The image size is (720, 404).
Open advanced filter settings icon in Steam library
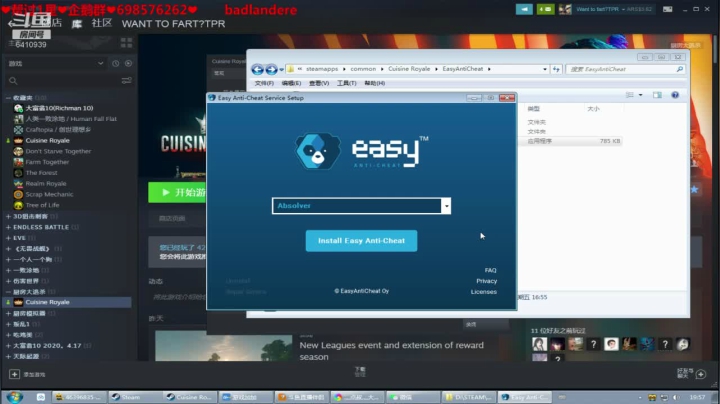[x=126, y=81]
